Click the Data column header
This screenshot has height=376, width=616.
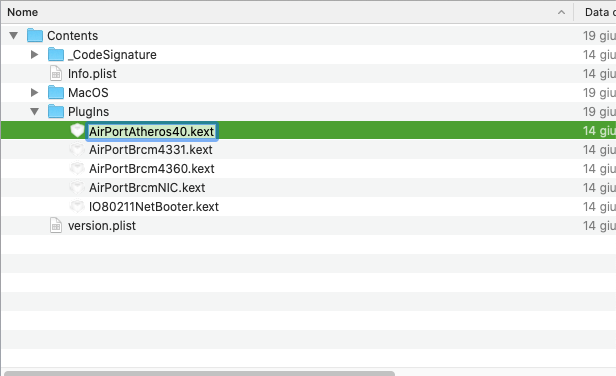point(595,12)
